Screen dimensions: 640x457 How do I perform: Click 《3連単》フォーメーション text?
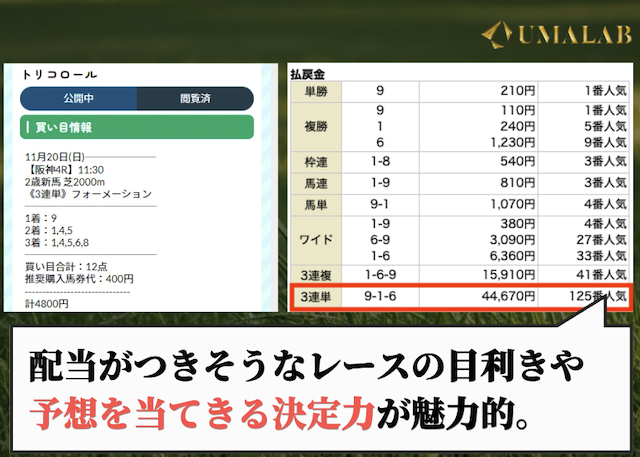point(88,194)
